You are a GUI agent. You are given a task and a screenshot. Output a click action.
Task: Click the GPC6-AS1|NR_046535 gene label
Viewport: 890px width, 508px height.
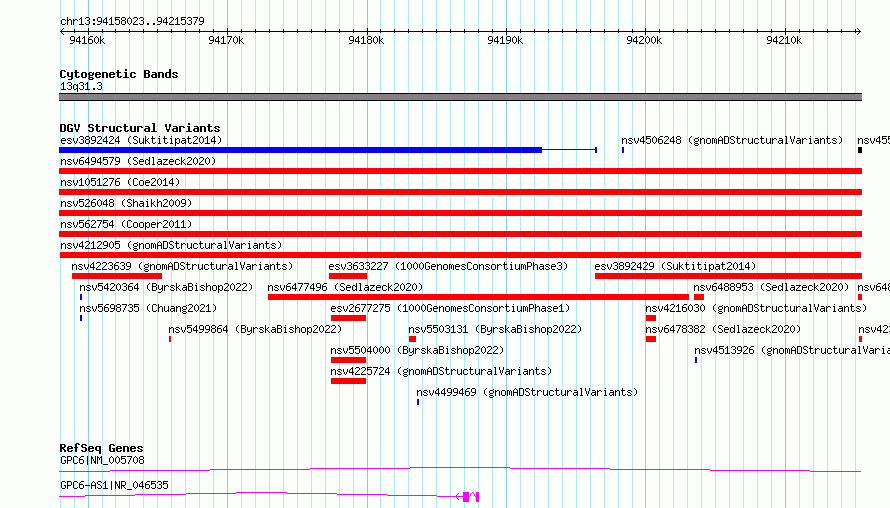coord(114,485)
